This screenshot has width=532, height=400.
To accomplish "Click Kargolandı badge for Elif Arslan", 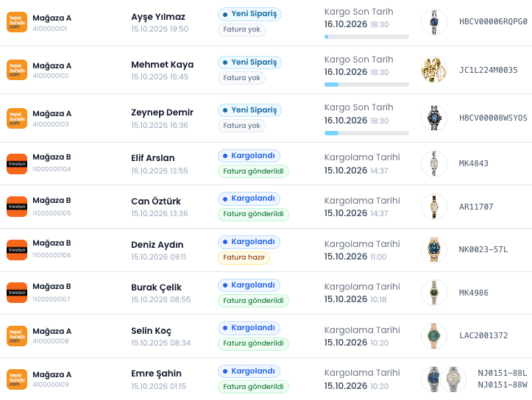I will 249,156.
